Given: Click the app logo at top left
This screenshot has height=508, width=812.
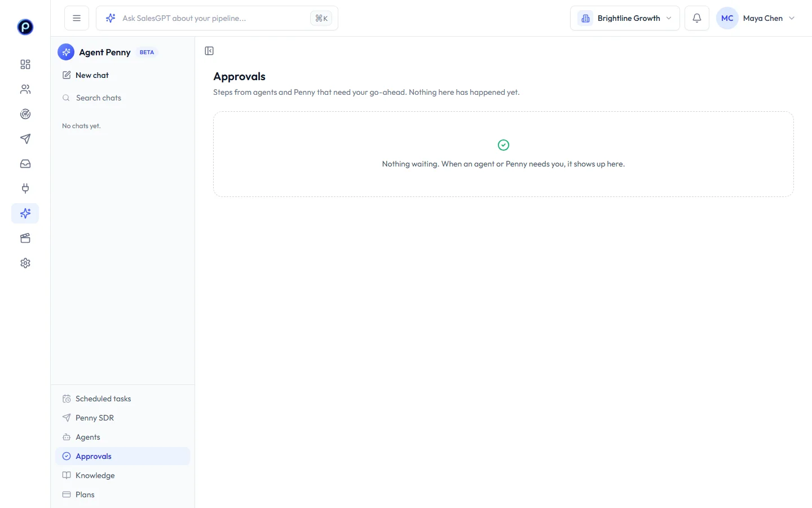Looking at the screenshot, I should click(x=25, y=27).
